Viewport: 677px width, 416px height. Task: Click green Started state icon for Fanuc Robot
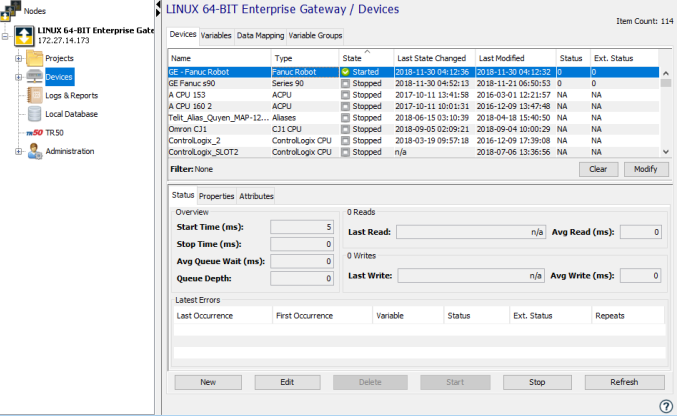[345, 73]
